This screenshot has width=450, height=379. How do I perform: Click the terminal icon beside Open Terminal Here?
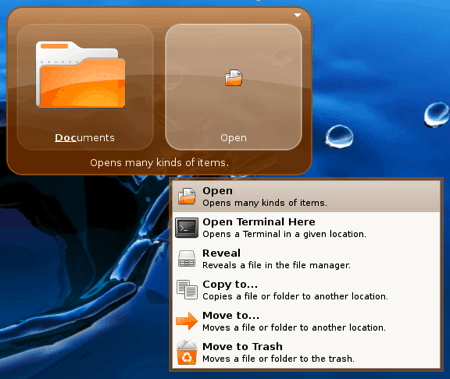click(187, 228)
